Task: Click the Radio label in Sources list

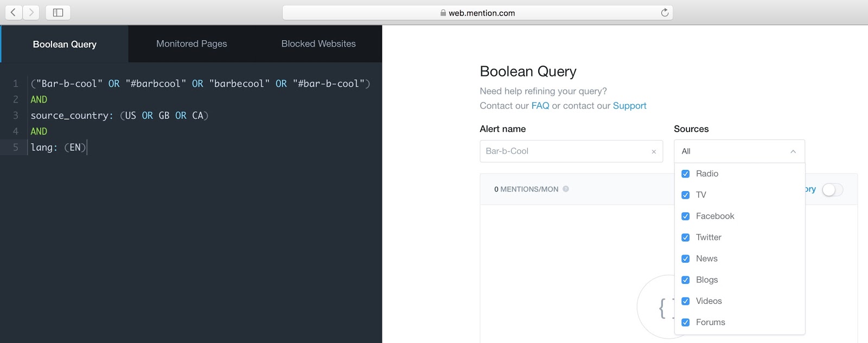Action: pyautogui.click(x=707, y=174)
